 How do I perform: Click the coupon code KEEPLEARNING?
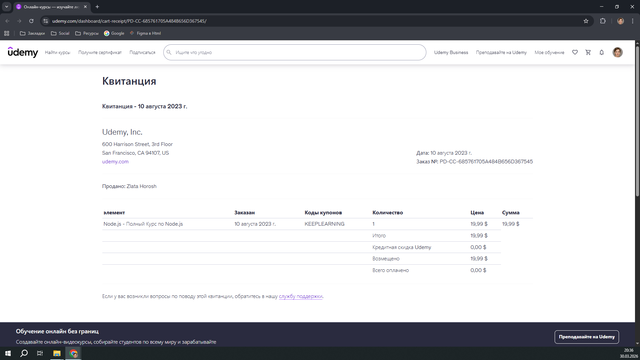coord(324,224)
